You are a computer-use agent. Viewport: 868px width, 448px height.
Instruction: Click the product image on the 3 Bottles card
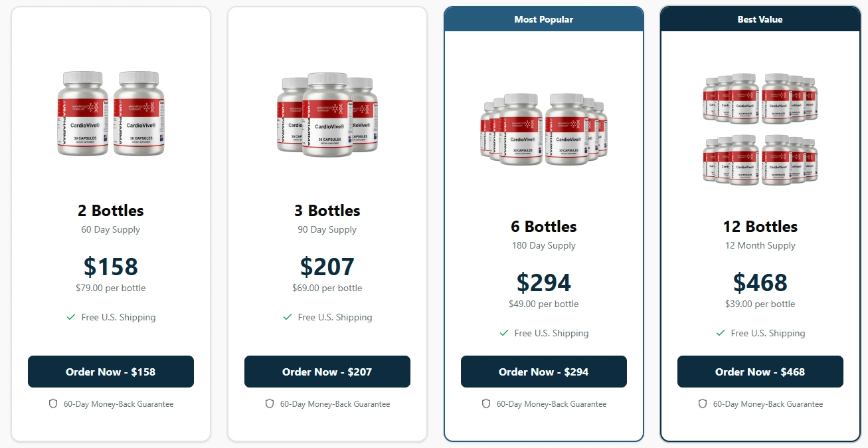327,113
